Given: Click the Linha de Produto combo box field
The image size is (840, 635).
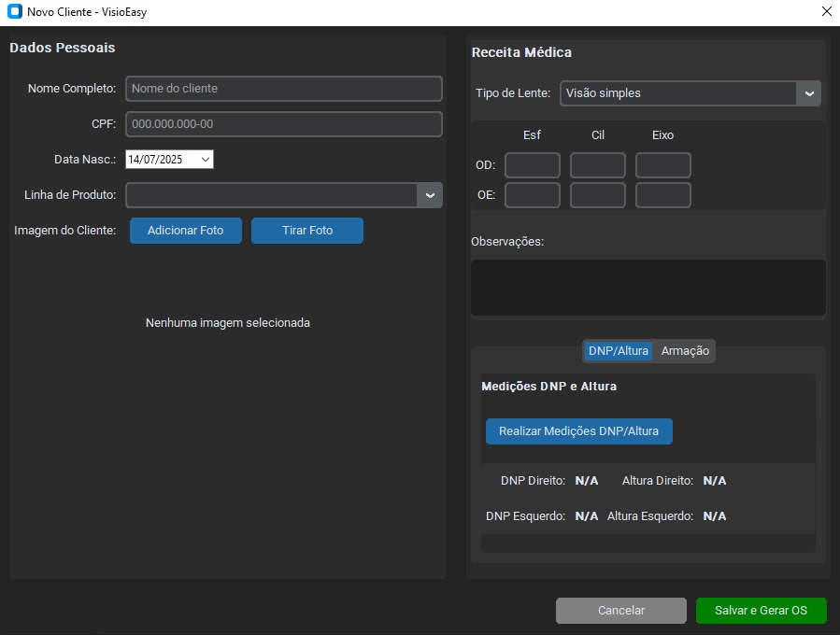Looking at the screenshot, I should tap(284, 195).
